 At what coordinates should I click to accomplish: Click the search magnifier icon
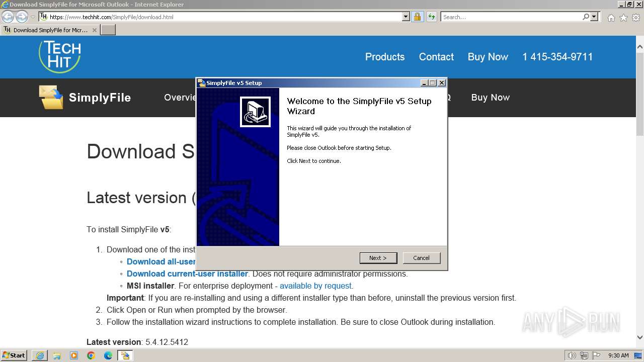tap(586, 17)
